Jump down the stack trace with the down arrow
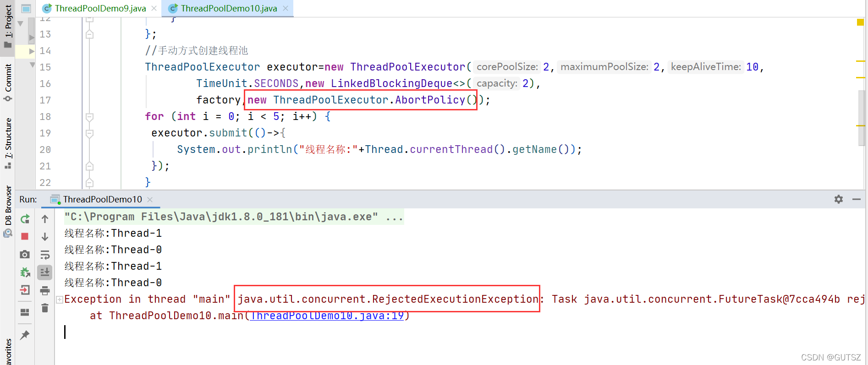The height and width of the screenshot is (365, 868). pyautogui.click(x=45, y=236)
